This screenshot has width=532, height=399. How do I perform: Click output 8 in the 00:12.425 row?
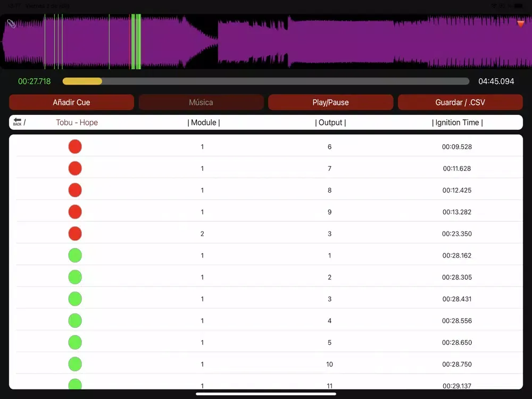tap(329, 190)
